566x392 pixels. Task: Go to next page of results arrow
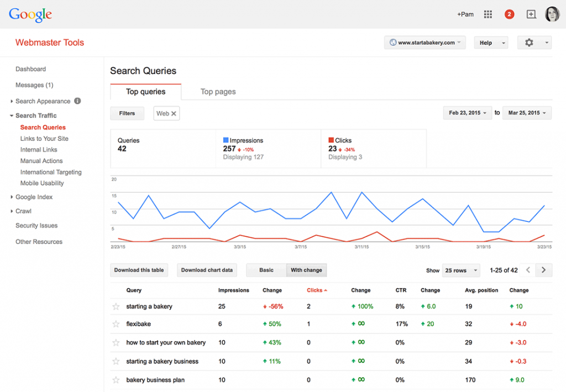(544, 270)
